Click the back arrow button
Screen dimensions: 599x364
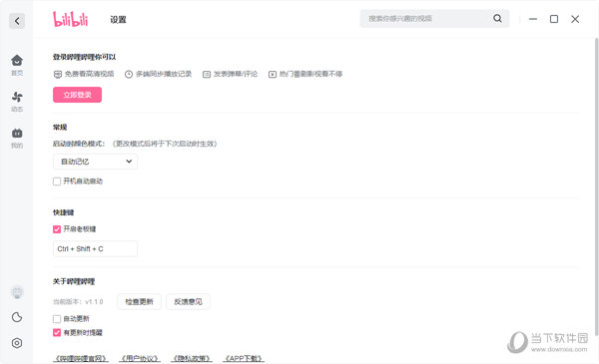[x=17, y=21]
